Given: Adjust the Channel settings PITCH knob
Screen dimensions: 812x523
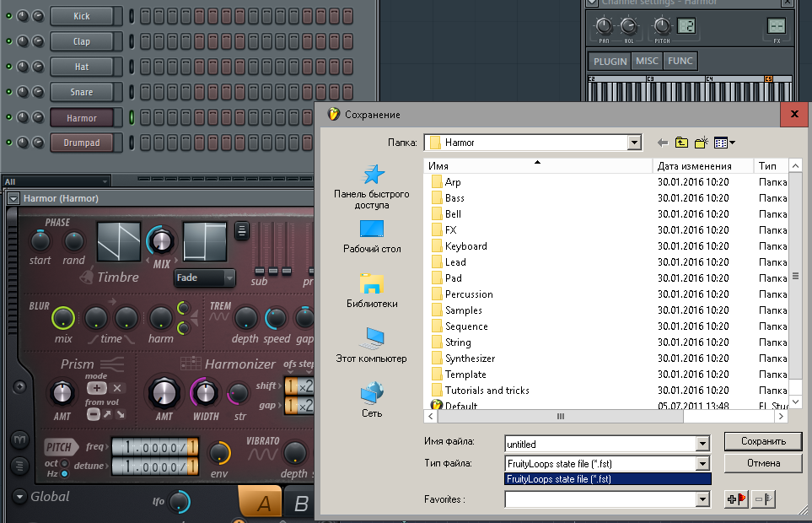Looking at the screenshot, I should point(662,25).
